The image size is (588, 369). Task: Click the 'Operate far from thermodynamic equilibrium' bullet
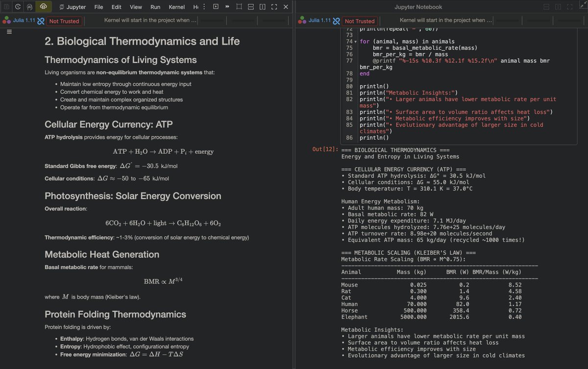click(114, 107)
